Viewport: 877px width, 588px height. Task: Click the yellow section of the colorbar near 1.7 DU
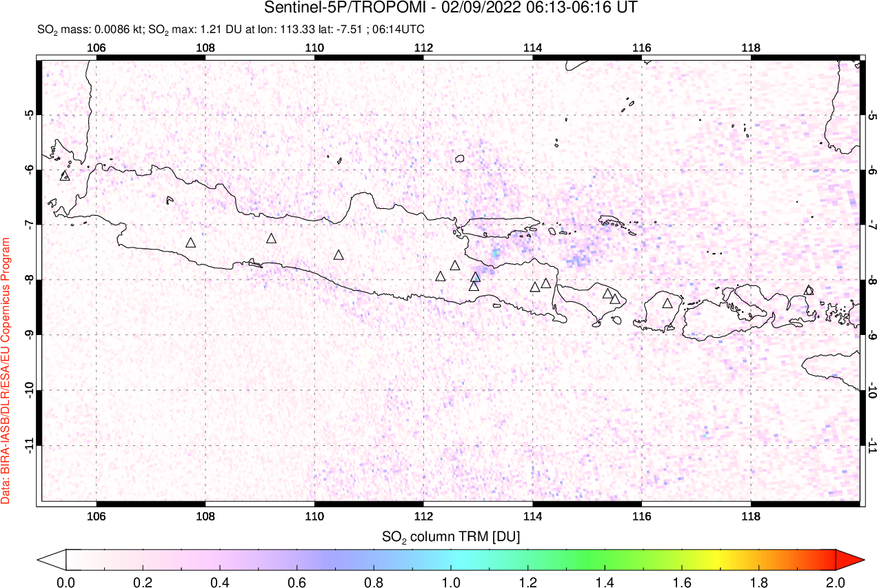click(720, 559)
